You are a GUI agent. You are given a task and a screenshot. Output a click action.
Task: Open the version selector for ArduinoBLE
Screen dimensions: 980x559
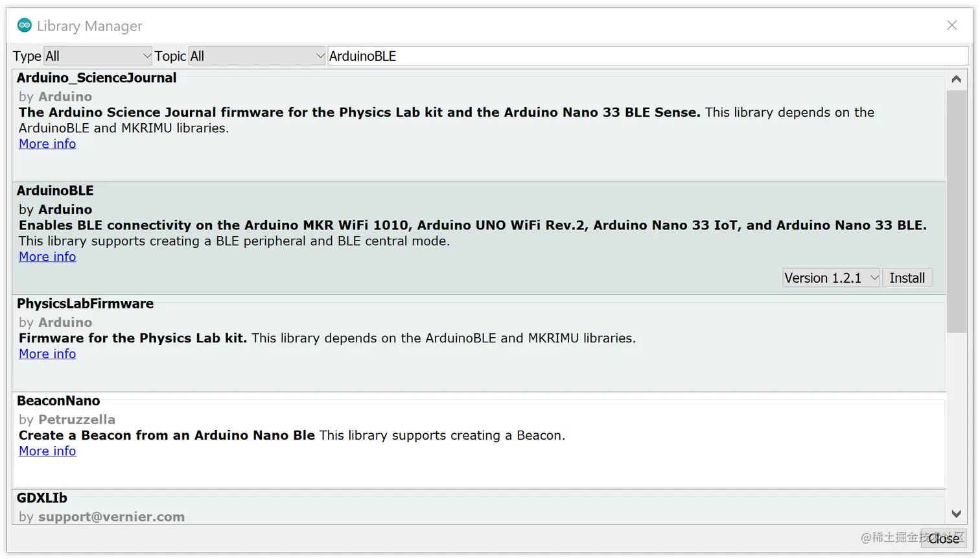pos(830,278)
